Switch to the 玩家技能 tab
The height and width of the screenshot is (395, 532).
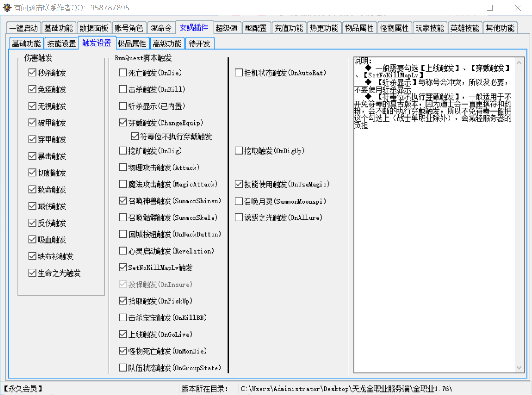[430, 28]
